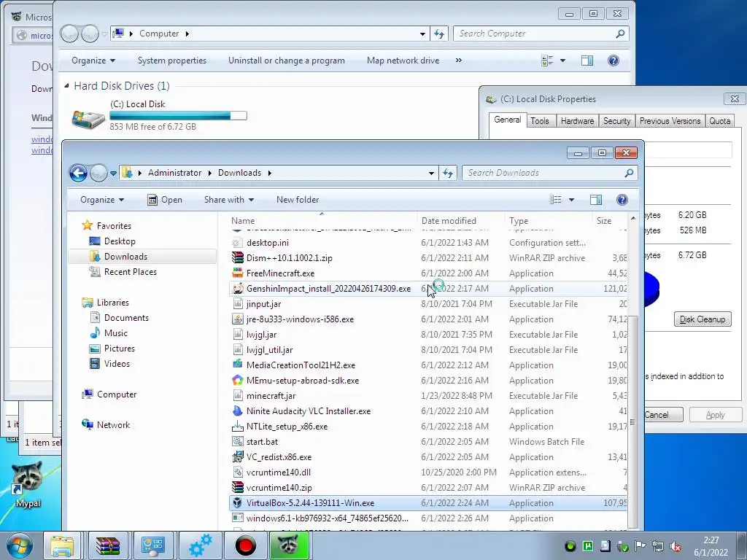This screenshot has height=560, width=747.
Task: Open Share with dropdown menu
Action: click(x=228, y=200)
